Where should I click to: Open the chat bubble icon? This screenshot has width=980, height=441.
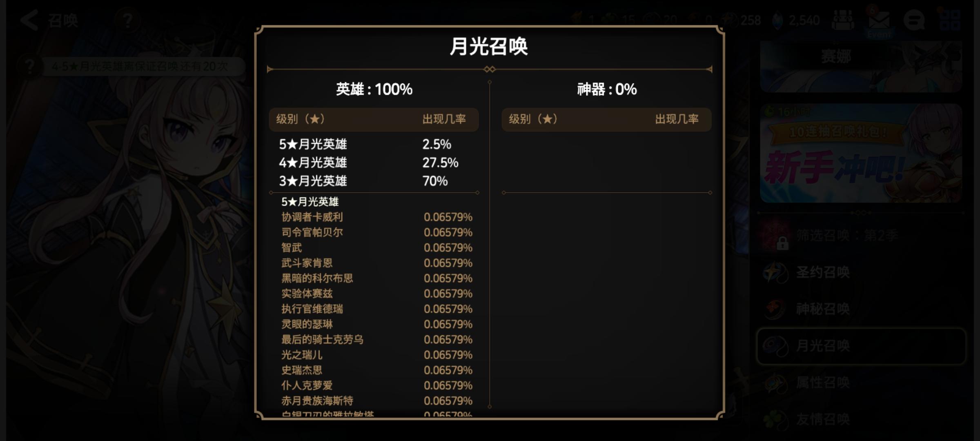914,20
